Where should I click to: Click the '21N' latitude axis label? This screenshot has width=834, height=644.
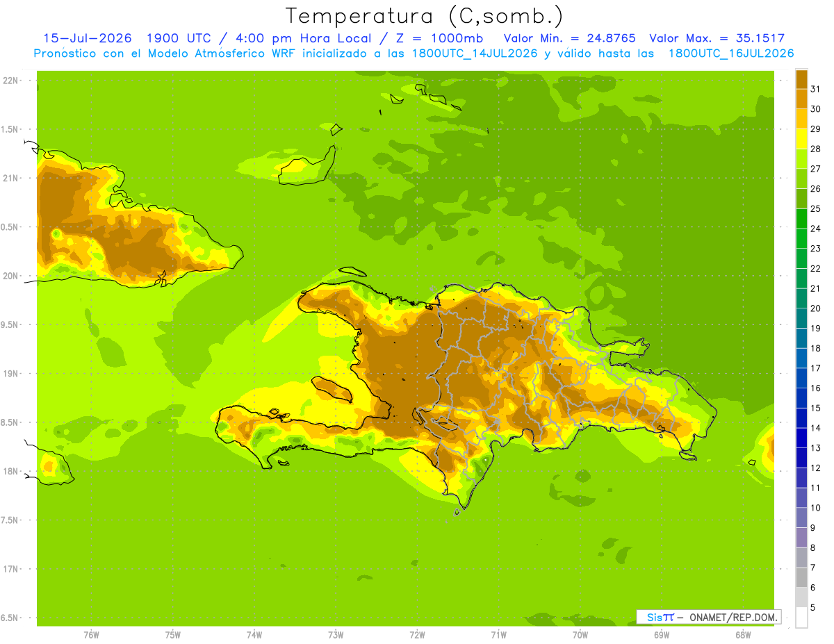[x=10, y=178]
